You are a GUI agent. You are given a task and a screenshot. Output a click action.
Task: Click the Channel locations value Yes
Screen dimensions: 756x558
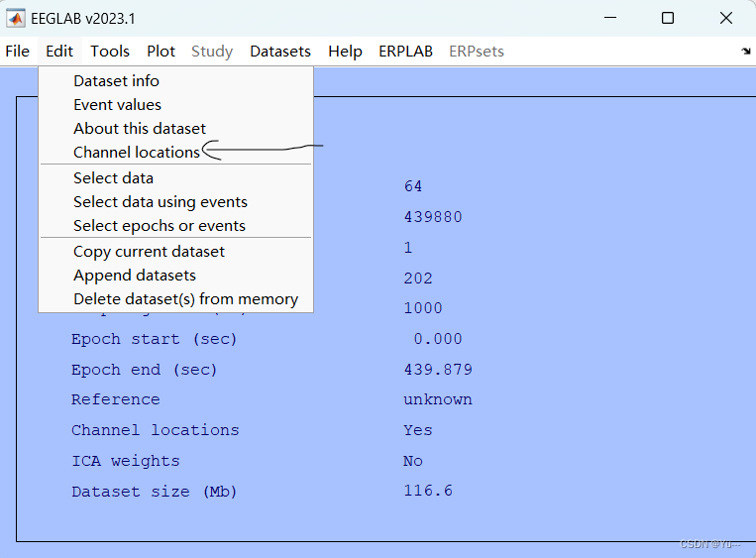(418, 430)
